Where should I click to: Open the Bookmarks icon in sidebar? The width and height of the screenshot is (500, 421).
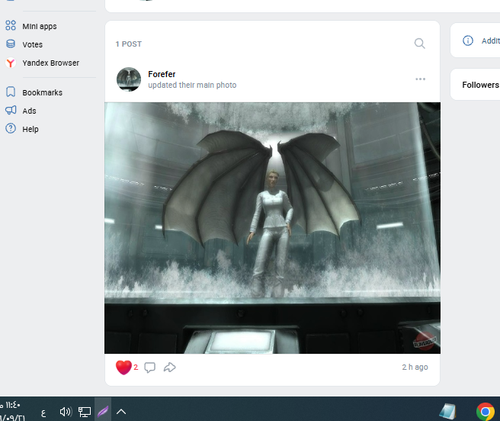[11, 92]
